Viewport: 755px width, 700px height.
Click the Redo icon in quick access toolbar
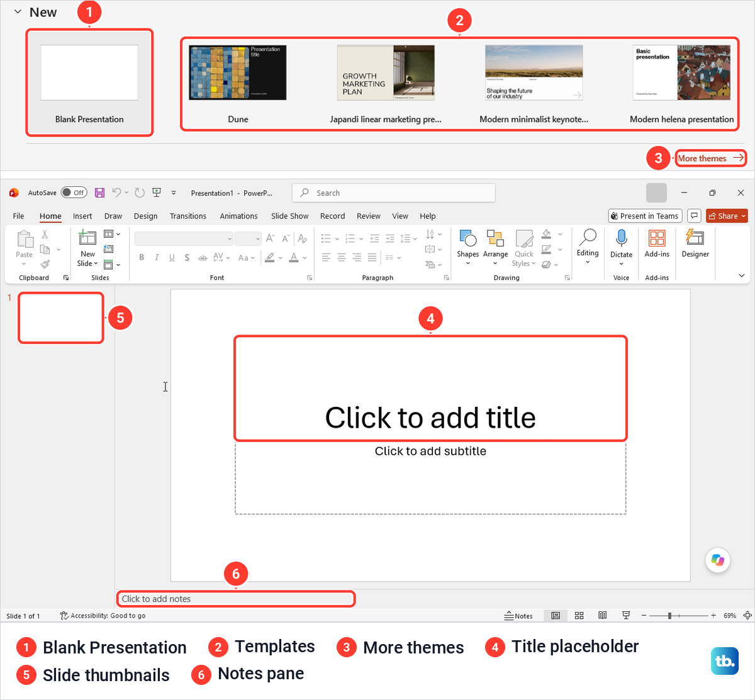click(140, 192)
